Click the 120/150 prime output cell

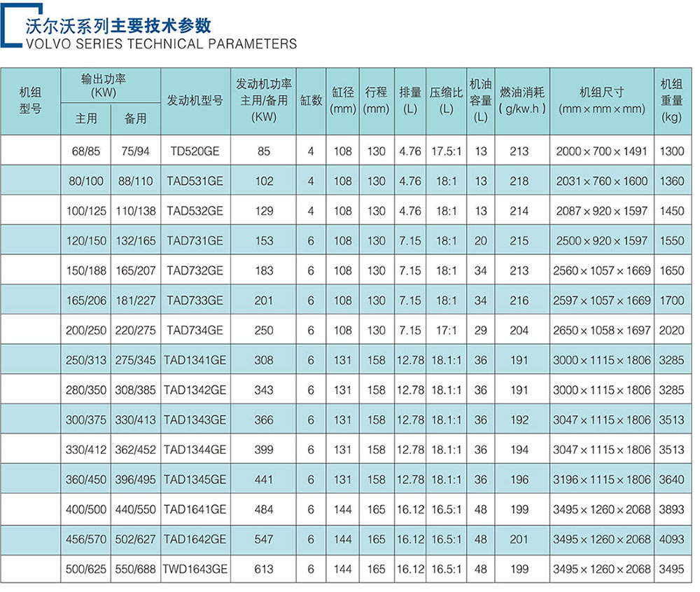[86, 241]
